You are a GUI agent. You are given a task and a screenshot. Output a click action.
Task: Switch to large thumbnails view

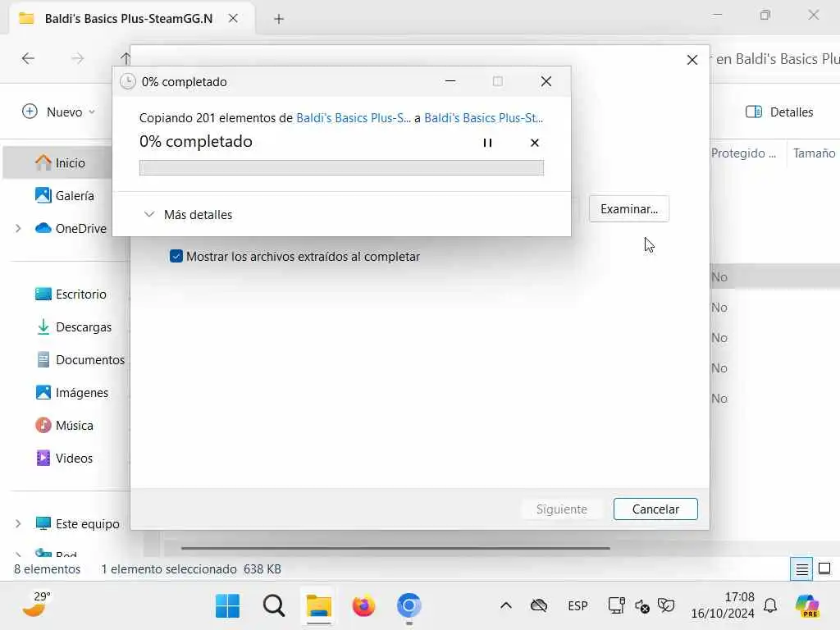pyautogui.click(x=824, y=569)
